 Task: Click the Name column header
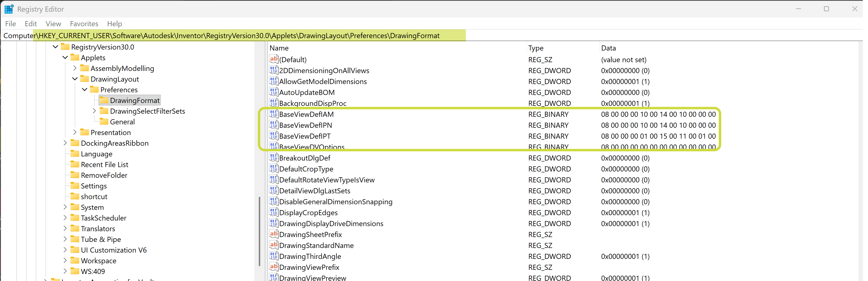[279, 48]
